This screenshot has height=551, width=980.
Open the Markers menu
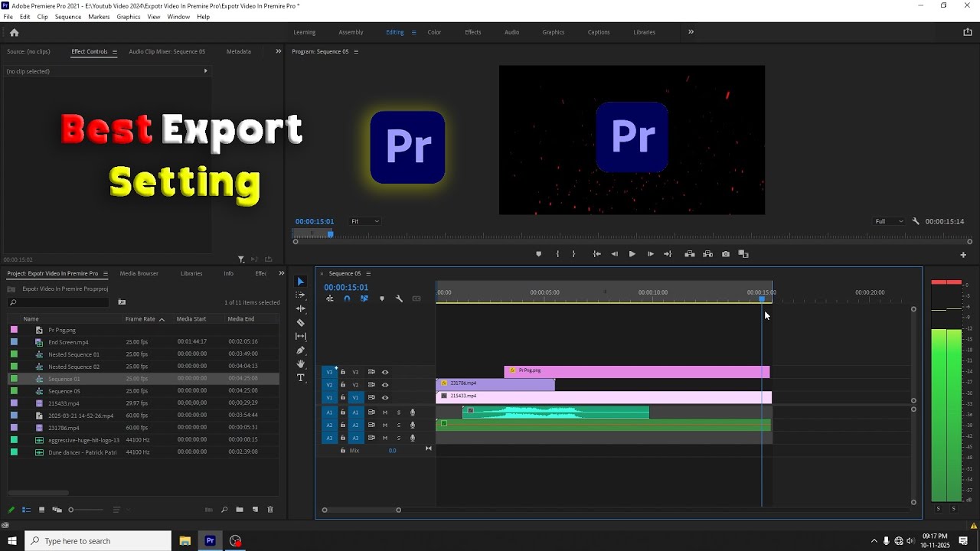coord(99,17)
